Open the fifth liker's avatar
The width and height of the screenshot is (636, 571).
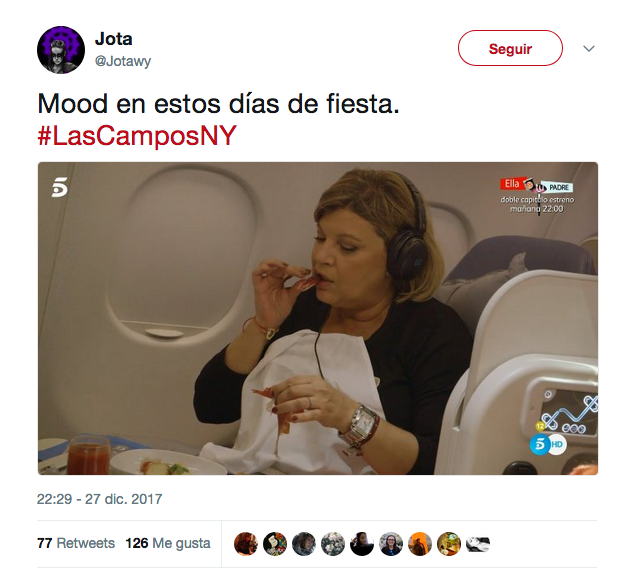(362, 543)
